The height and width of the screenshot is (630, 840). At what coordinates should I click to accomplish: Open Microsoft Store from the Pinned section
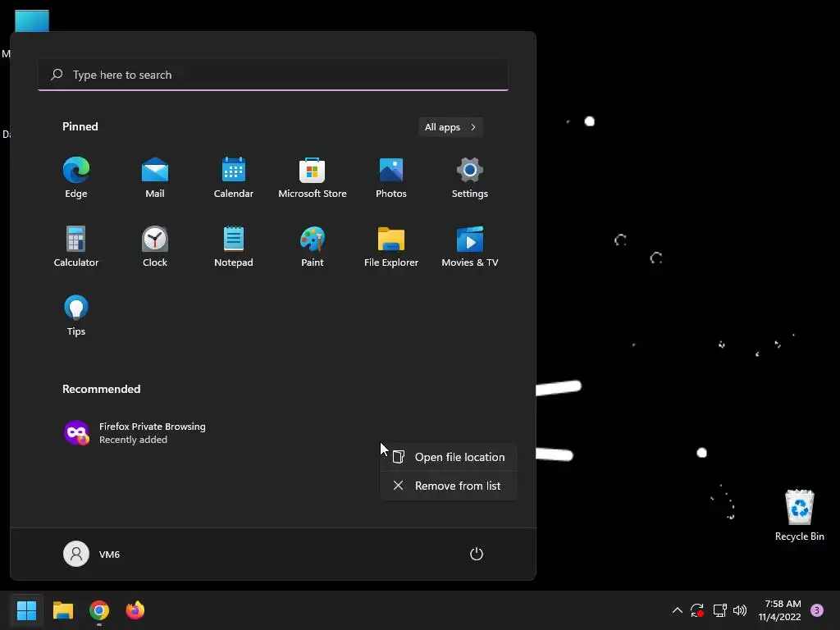313,178
